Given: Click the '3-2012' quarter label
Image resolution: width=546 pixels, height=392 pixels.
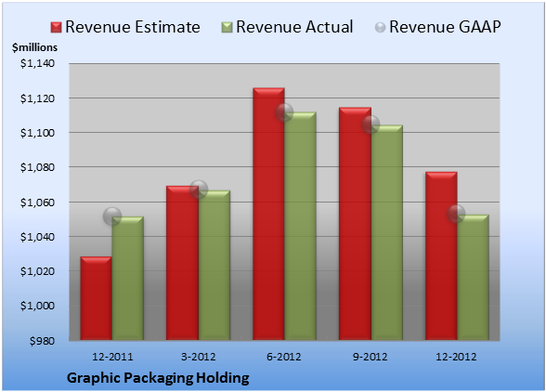Looking at the screenshot, I should [199, 357].
